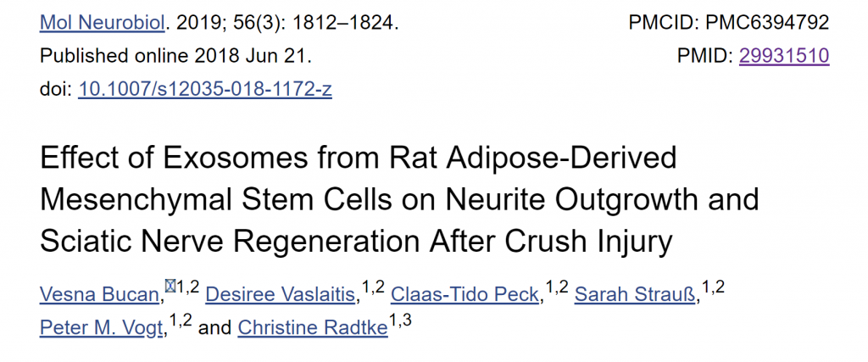Select author Peter M. Vogt

102,328
